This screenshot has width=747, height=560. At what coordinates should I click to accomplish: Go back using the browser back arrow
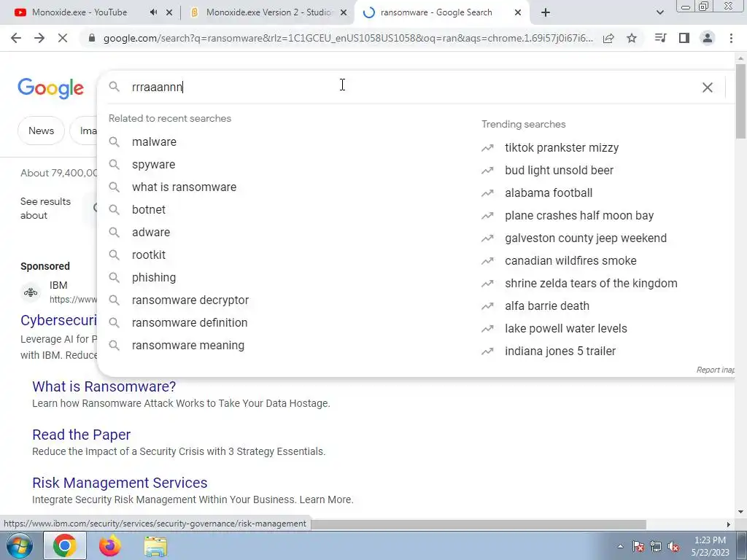click(16, 38)
